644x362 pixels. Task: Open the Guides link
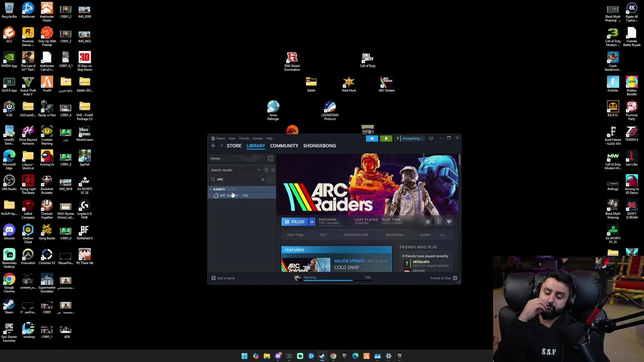click(x=425, y=235)
